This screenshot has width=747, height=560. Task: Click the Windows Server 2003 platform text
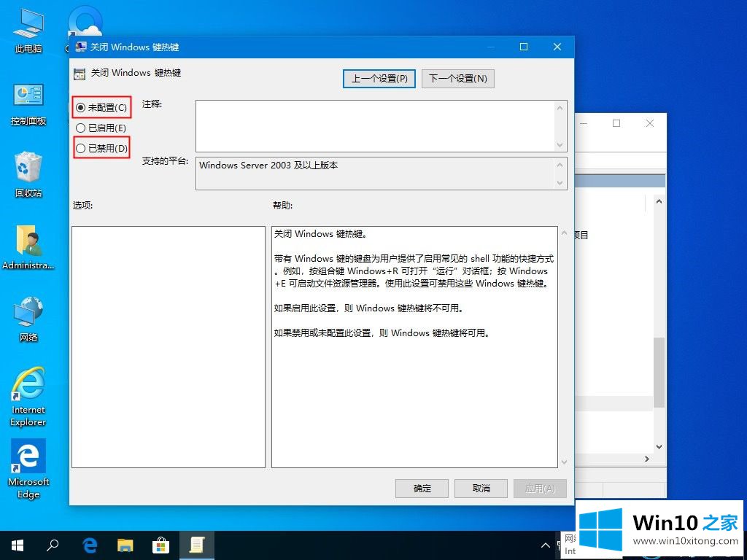[268, 166]
